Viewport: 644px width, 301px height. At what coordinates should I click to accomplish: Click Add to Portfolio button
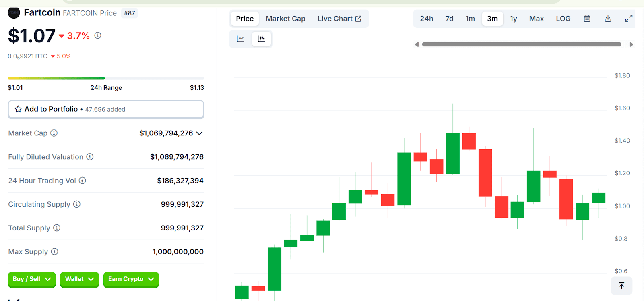tap(106, 109)
